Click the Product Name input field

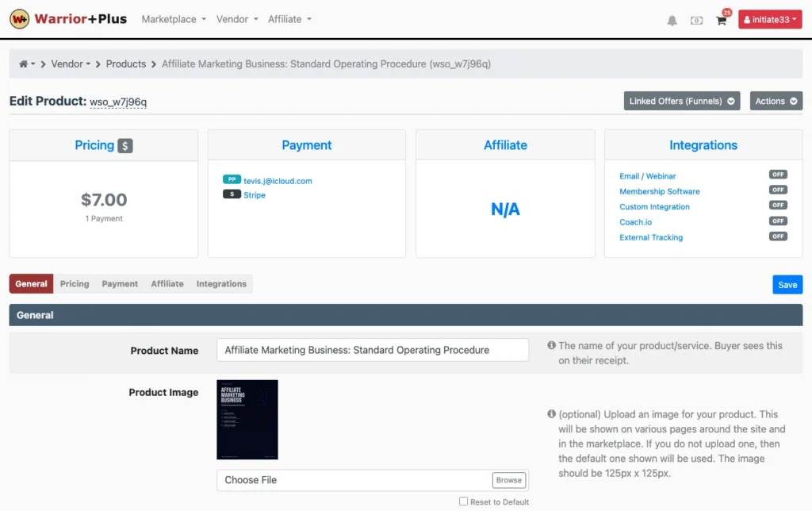373,350
